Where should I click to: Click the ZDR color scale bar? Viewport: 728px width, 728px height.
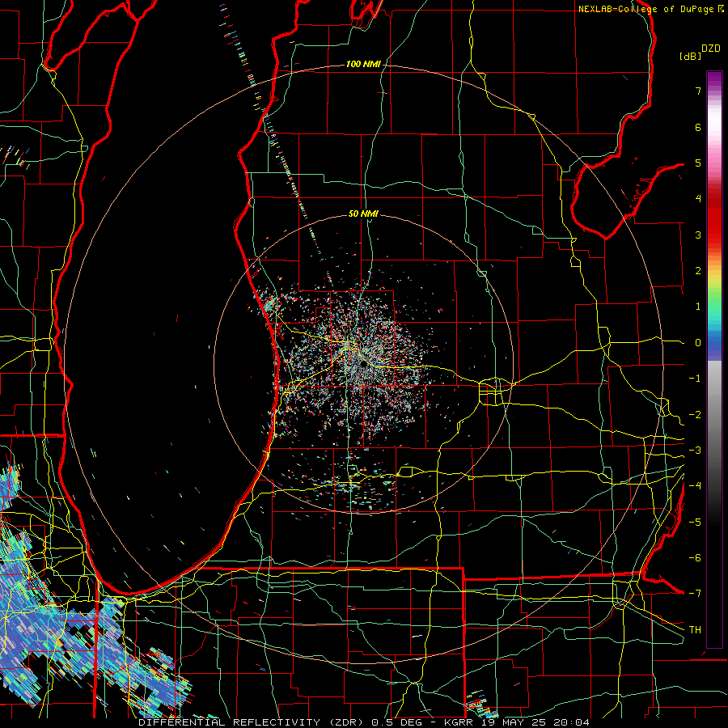pyautogui.click(x=714, y=359)
